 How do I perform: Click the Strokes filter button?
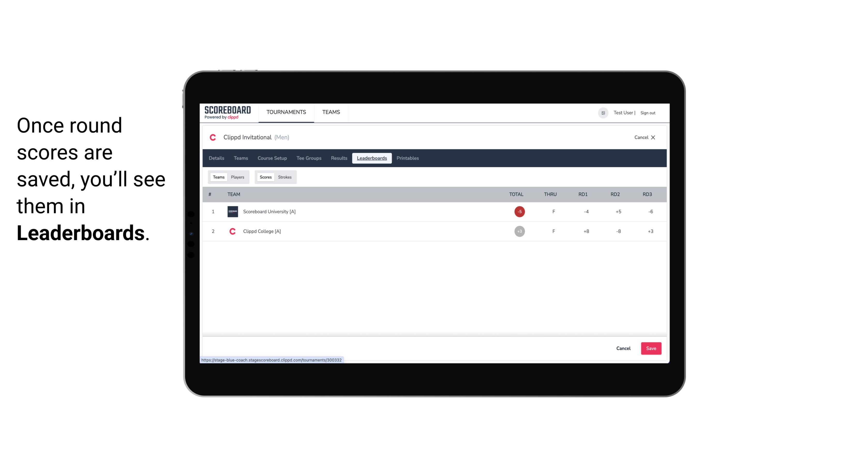285,177
